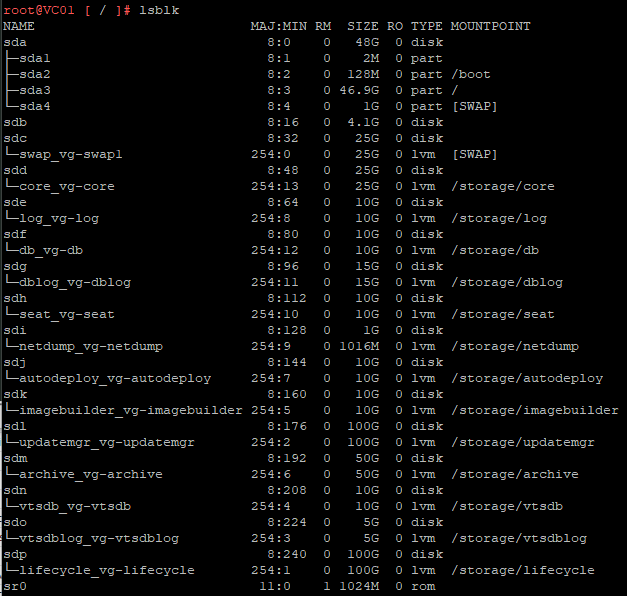Click the core_vg-core volume name
The width and height of the screenshot is (627, 596).
[x=67, y=186]
